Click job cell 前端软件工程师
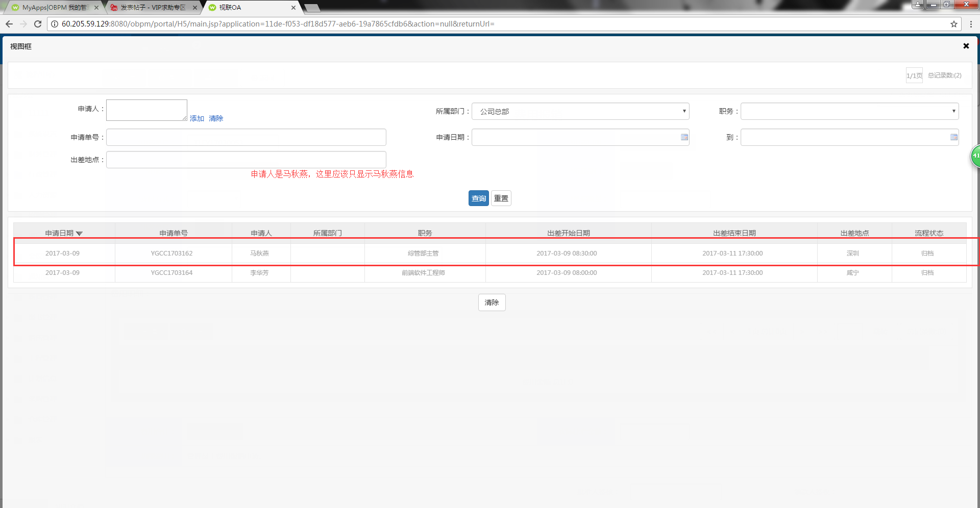The image size is (980, 508). click(x=423, y=273)
